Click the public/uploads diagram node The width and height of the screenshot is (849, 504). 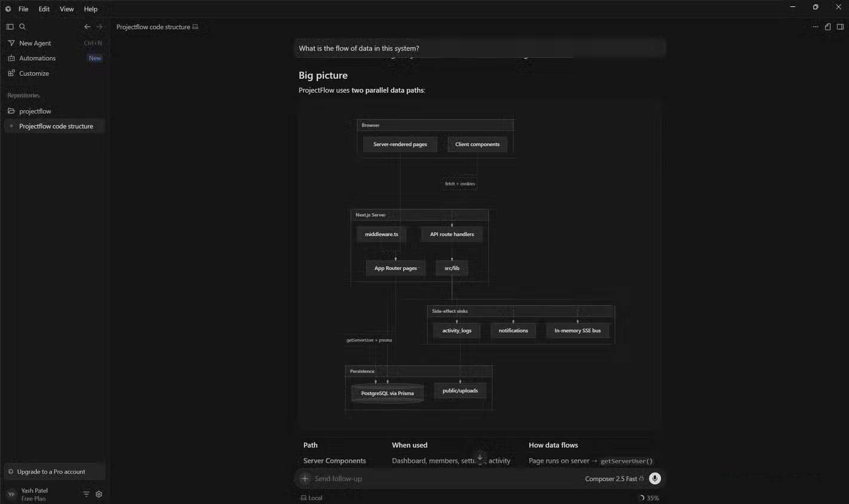pyautogui.click(x=460, y=391)
